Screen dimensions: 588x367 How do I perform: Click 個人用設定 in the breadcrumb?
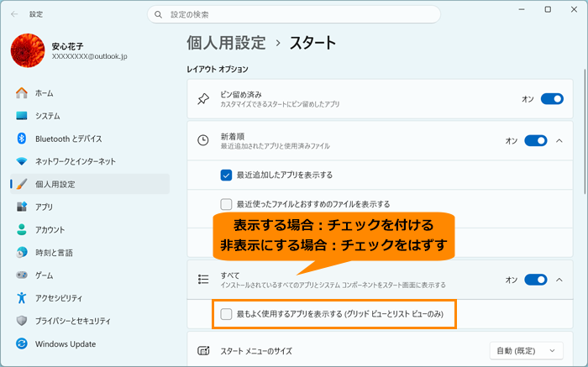click(x=226, y=43)
